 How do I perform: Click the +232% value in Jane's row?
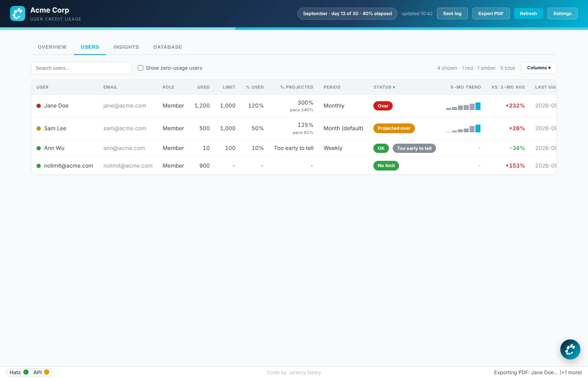pyautogui.click(x=515, y=106)
